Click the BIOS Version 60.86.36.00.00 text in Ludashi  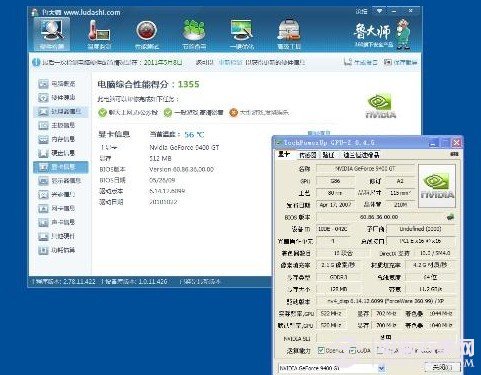(181, 169)
